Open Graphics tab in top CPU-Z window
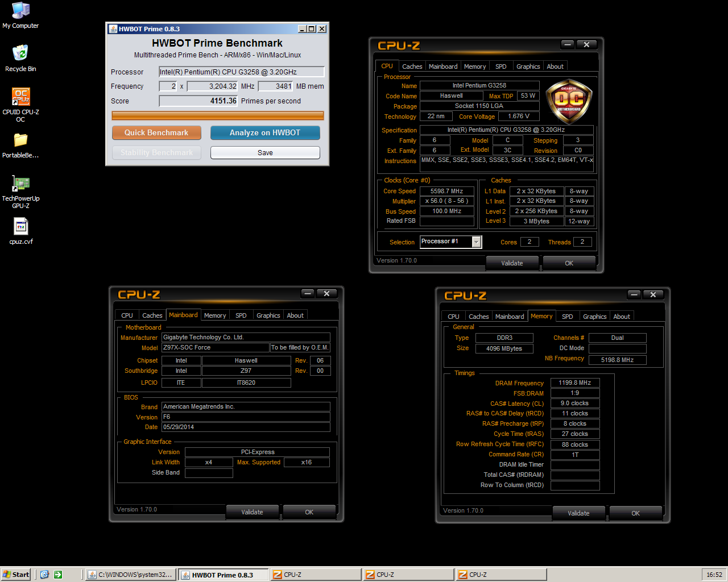The image size is (728, 582). click(528, 66)
